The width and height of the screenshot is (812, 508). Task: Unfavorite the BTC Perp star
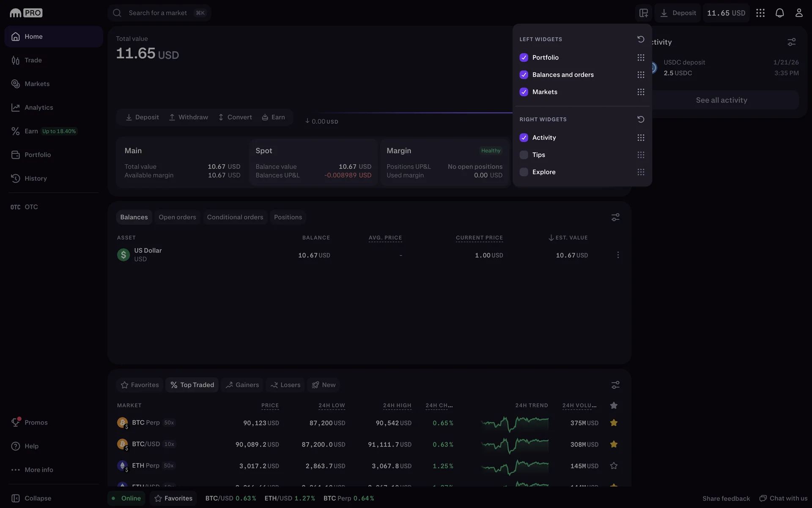pyautogui.click(x=614, y=423)
